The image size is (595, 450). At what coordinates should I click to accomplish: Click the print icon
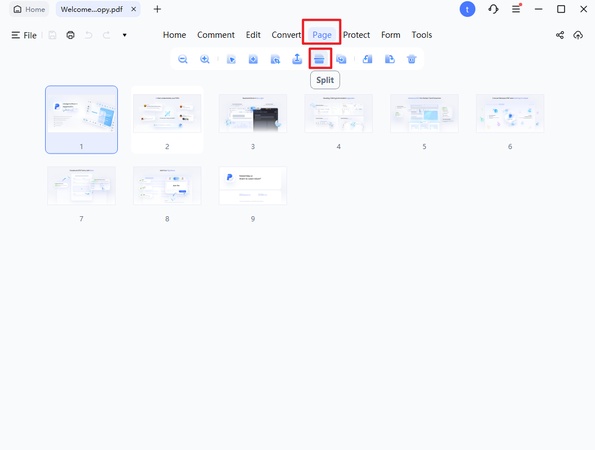(x=70, y=35)
